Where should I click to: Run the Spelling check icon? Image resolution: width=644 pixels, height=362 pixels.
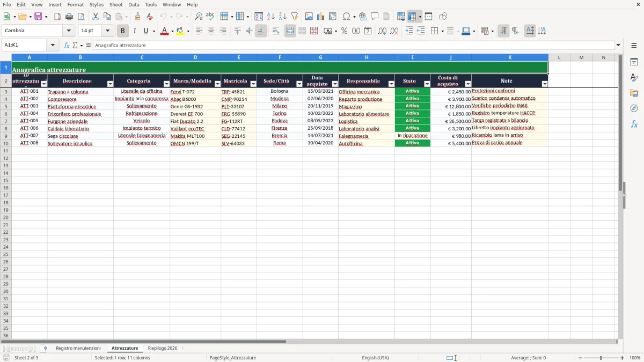pyautogui.click(x=210, y=17)
